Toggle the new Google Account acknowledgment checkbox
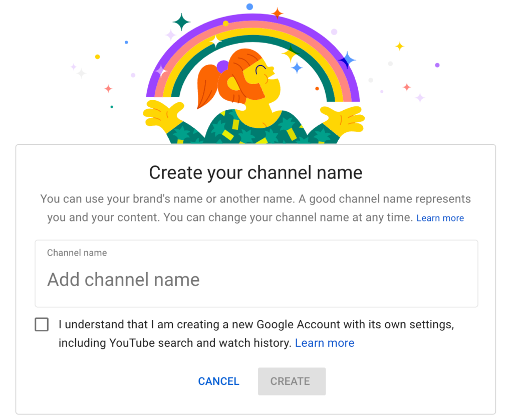 pos(42,324)
